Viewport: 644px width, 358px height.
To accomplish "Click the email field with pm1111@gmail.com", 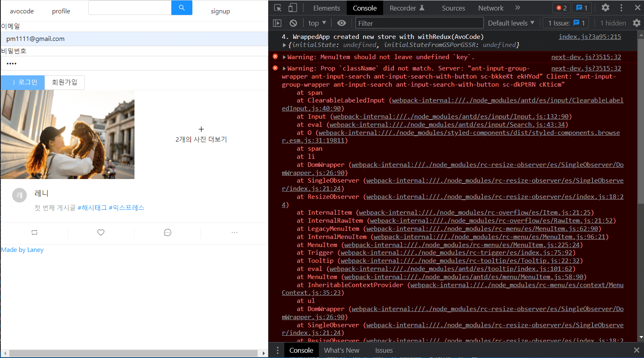I will coord(134,39).
